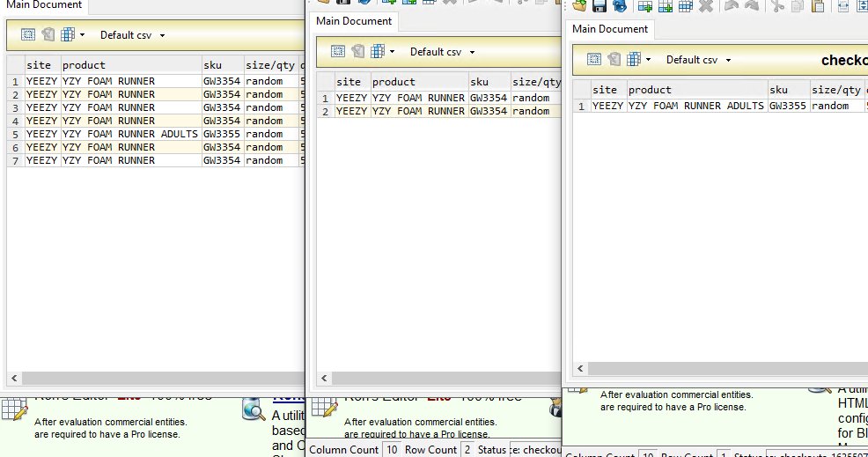Open Default csv dropdown in middle window
The image size is (868, 457).
tap(472, 52)
